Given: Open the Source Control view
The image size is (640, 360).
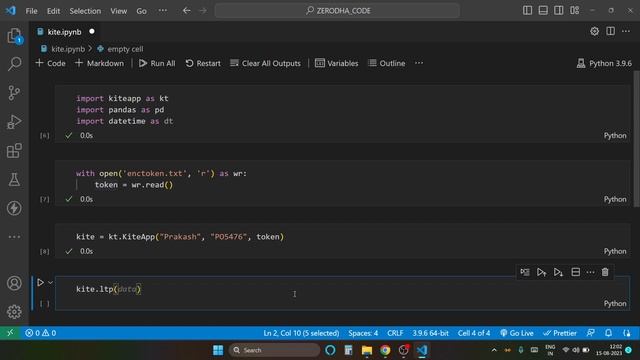Looking at the screenshot, I should 14,93.
